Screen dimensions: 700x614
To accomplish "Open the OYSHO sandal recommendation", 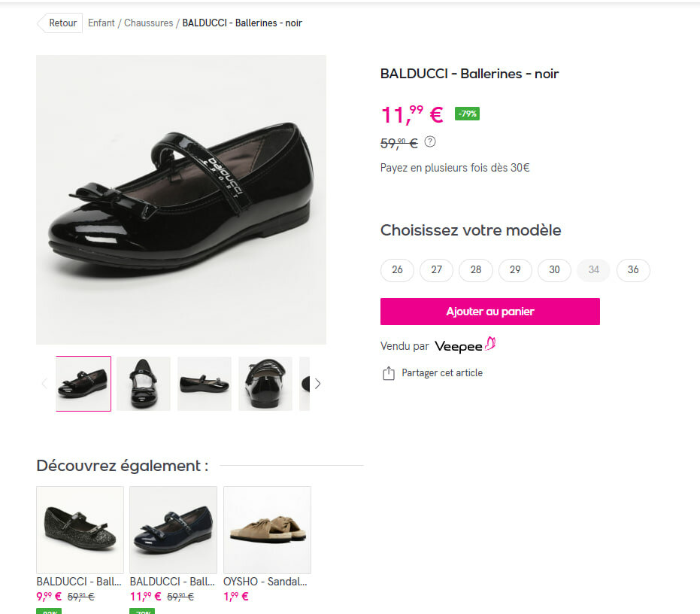I will coord(267,530).
